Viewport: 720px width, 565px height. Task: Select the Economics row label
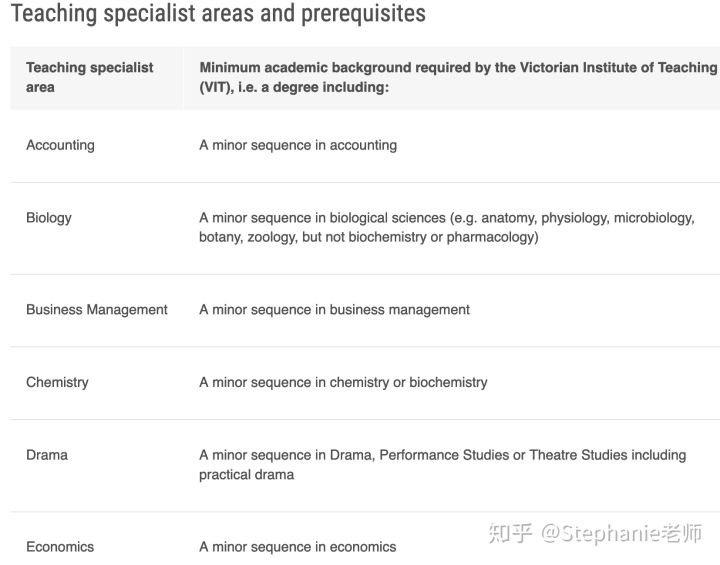coord(60,547)
